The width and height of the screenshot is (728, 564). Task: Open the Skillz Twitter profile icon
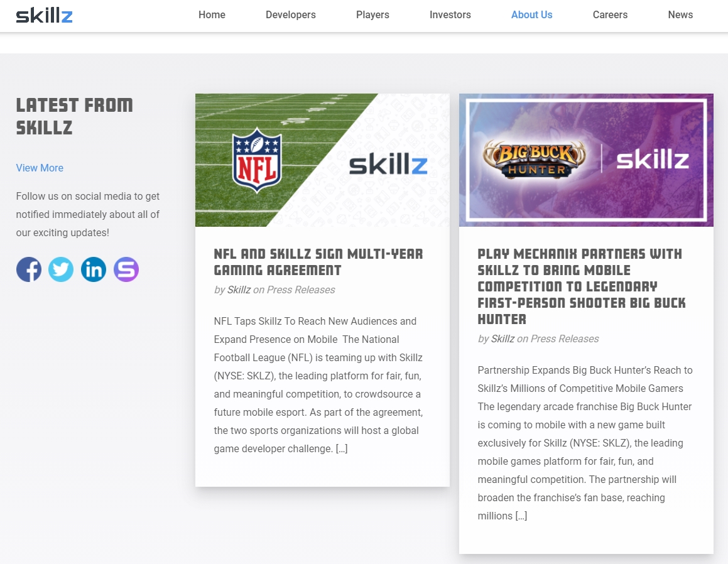click(61, 269)
